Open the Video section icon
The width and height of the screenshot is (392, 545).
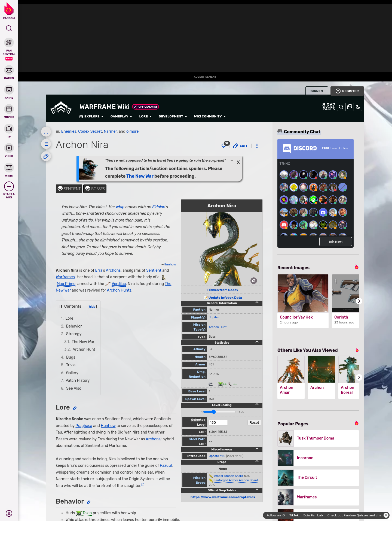coord(9,148)
